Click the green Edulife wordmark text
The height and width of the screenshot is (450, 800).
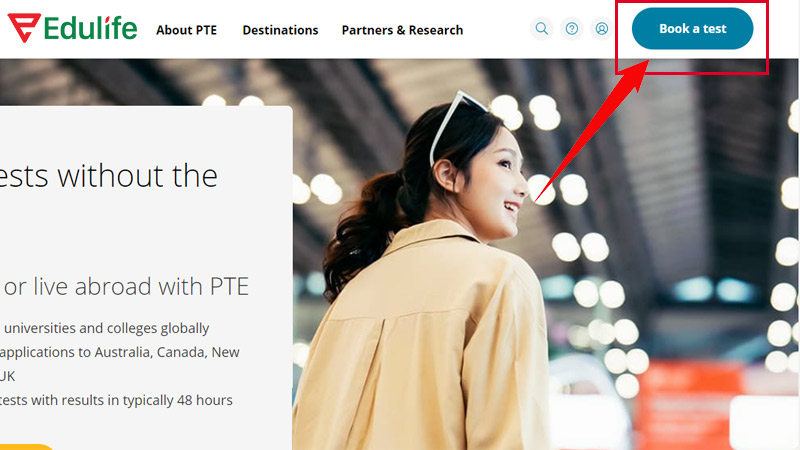pos(91,29)
